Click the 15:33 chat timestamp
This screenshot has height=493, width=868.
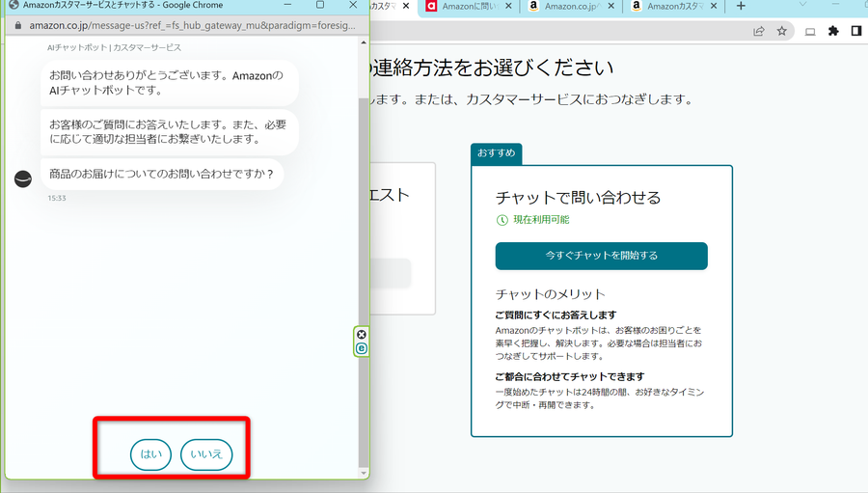(x=57, y=198)
